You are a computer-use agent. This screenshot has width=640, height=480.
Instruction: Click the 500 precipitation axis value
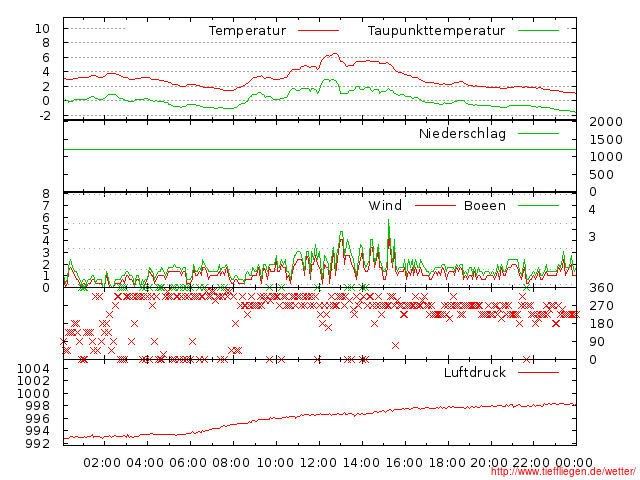(x=601, y=175)
